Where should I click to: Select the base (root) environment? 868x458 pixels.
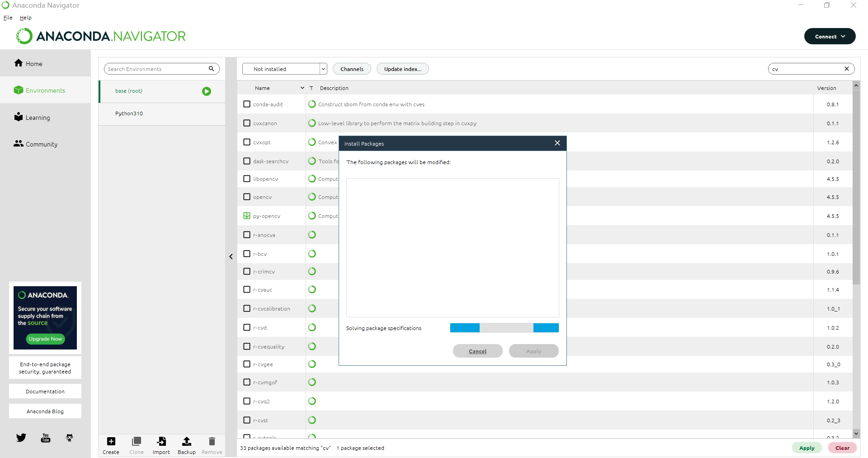[162, 91]
